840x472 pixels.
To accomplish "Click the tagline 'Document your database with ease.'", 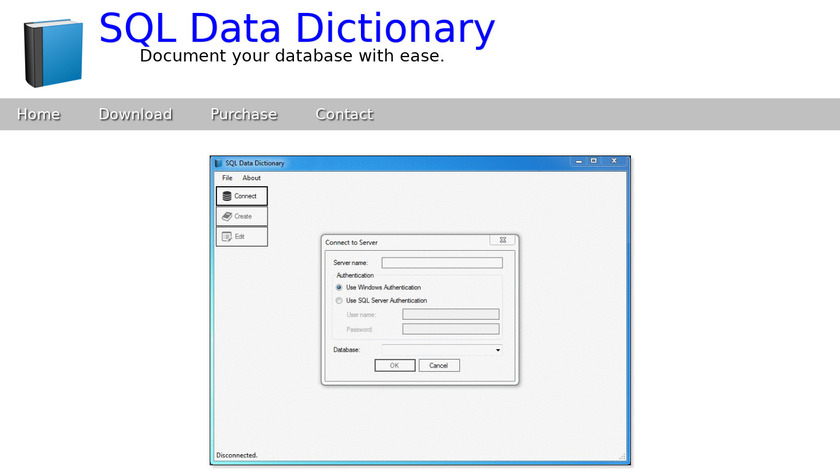I will 292,56.
